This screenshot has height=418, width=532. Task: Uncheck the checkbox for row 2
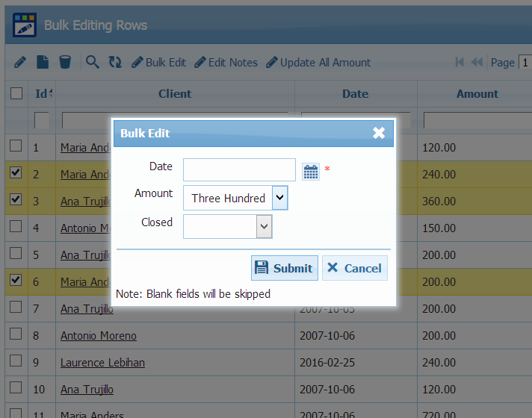[x=16, y=173]
